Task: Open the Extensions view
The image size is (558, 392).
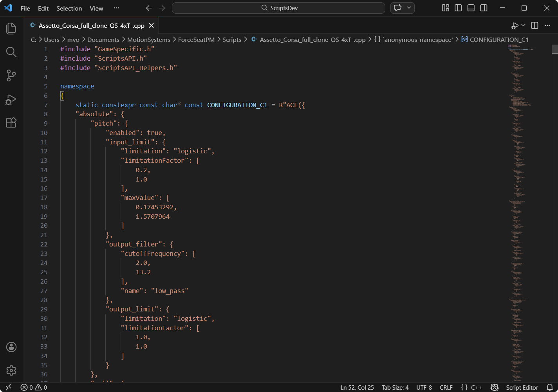Action: [x=11, y=123]
